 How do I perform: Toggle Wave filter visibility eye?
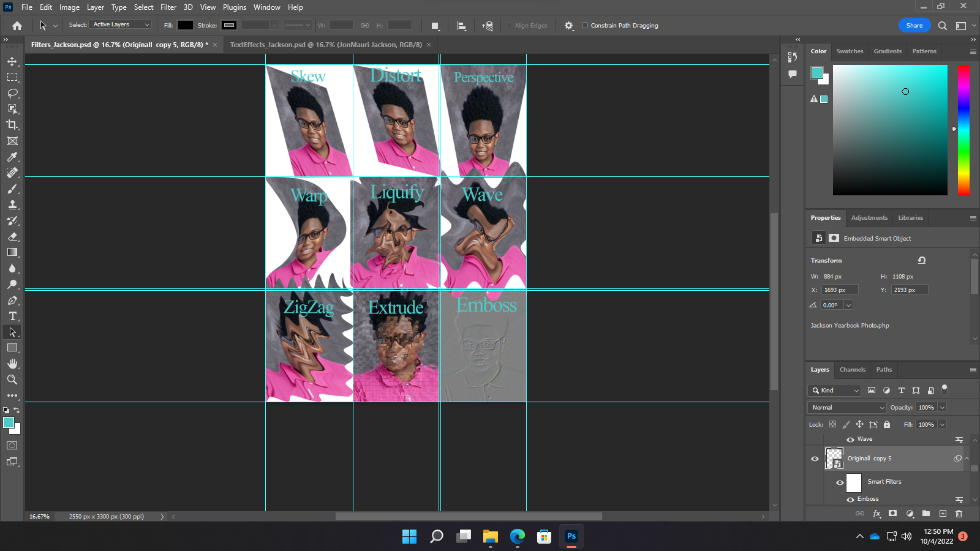tap(850, 440)
